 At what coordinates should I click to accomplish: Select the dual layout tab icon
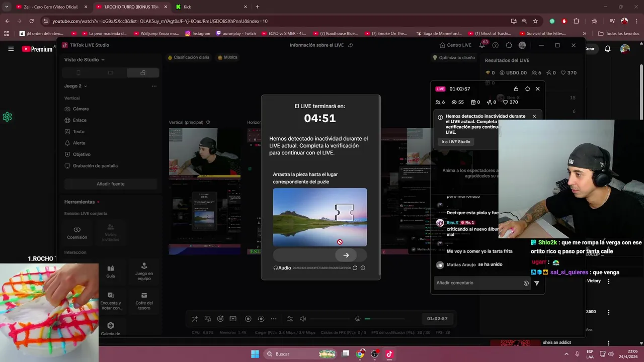[x=143, y=73]
